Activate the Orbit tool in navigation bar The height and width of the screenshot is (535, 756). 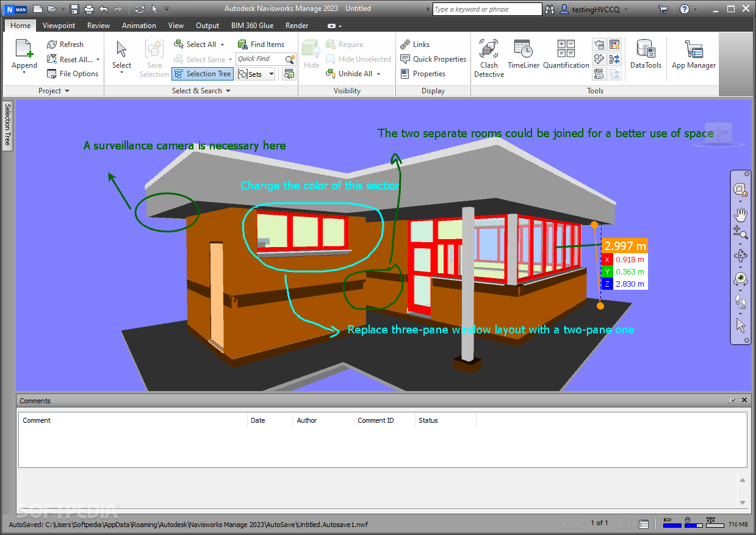click(x=741, y=256)
